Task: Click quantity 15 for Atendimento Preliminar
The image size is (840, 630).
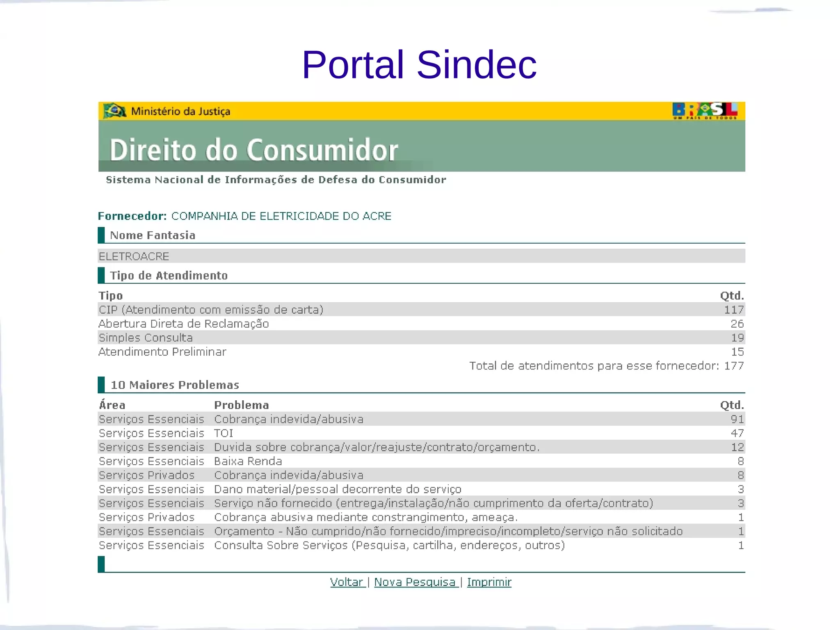Action: point(737,352)
